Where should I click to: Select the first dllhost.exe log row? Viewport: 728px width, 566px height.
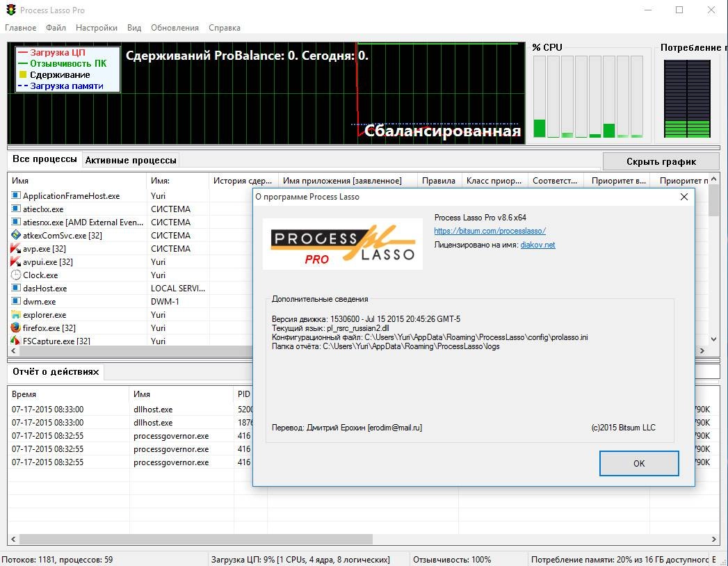tap(131, 409)
